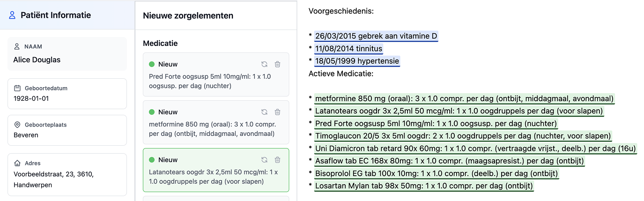Click the Nieuwe zorgelementen panel heading

(188, 15)
